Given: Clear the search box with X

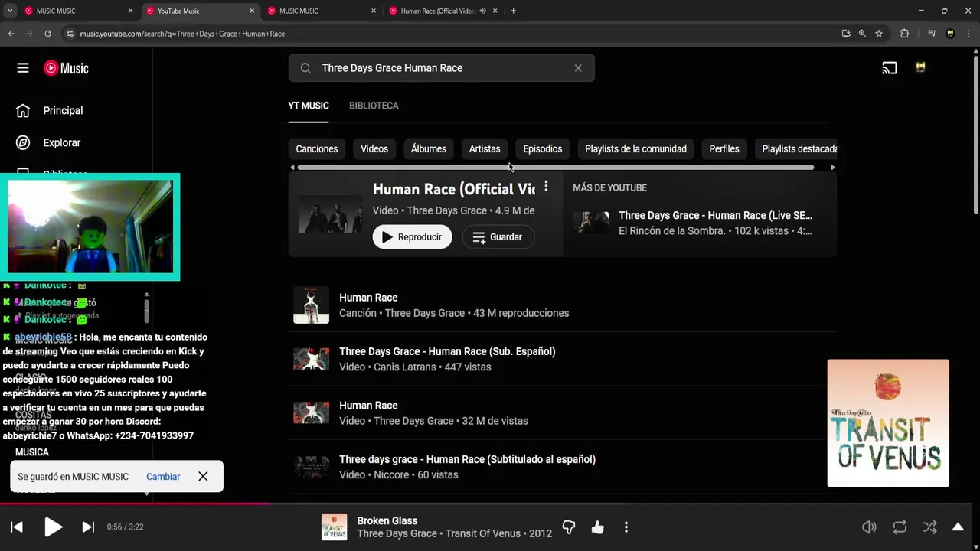Looking at the screenshot, I should click(x=578, y=68).
